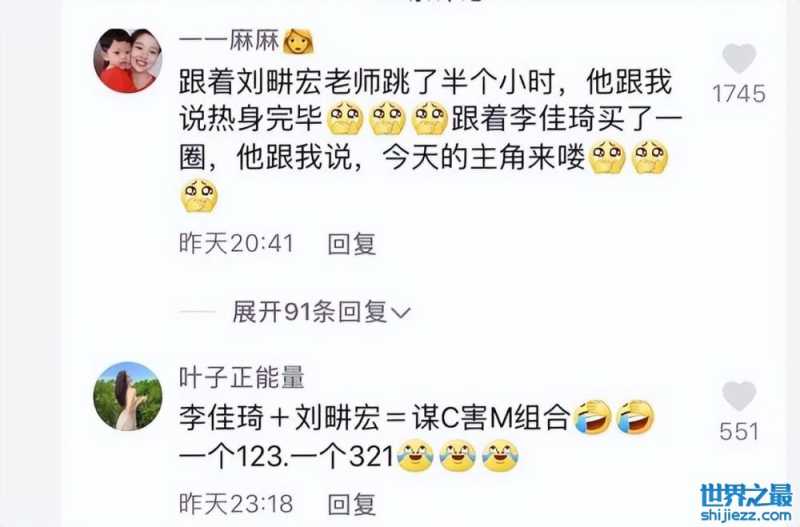The height and width of the screenshot is (527, 800).
Task: Click the 551 like count
Action: point(739,432)
